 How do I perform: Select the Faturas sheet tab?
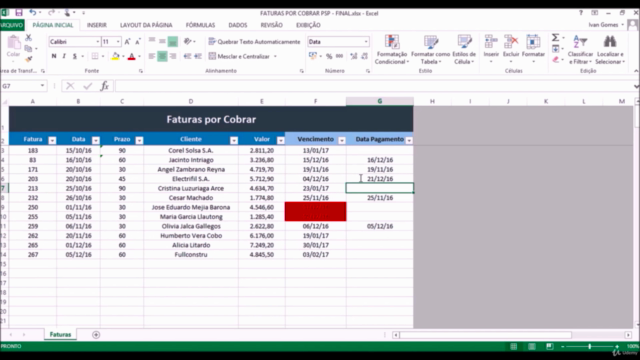(60, 334)
